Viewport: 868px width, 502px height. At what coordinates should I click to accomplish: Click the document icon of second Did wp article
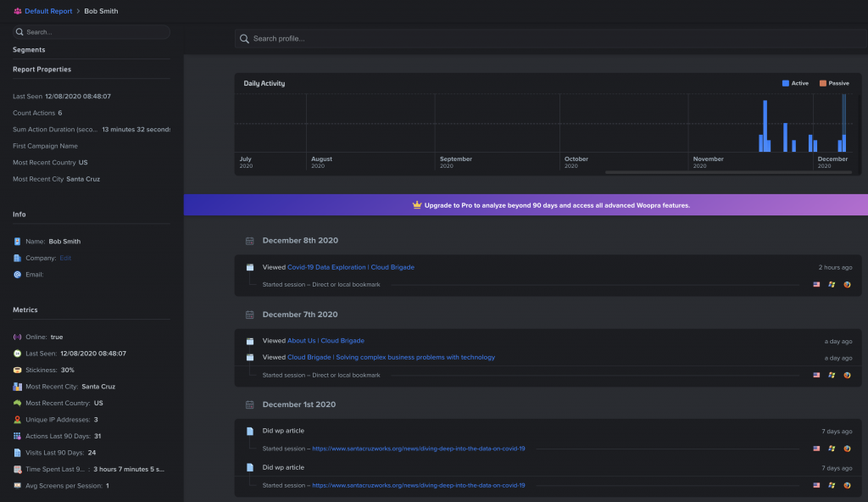(250, 467)
